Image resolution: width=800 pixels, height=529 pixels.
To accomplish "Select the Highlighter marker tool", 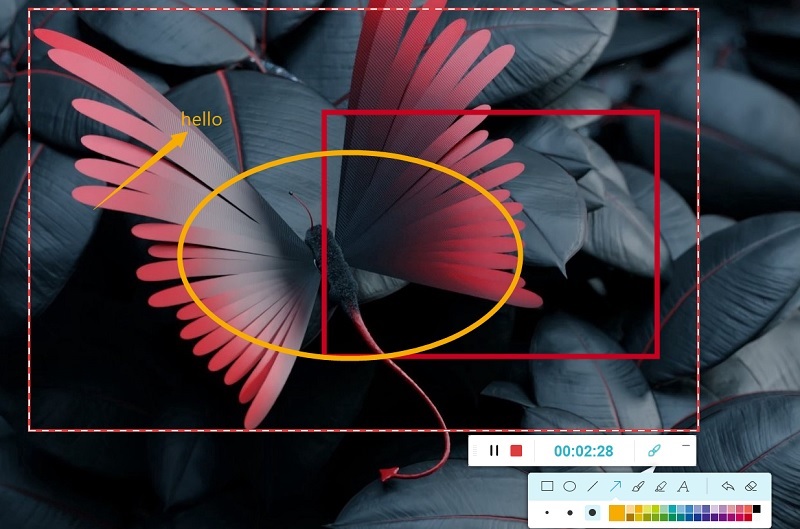I will tap(661, 487).
